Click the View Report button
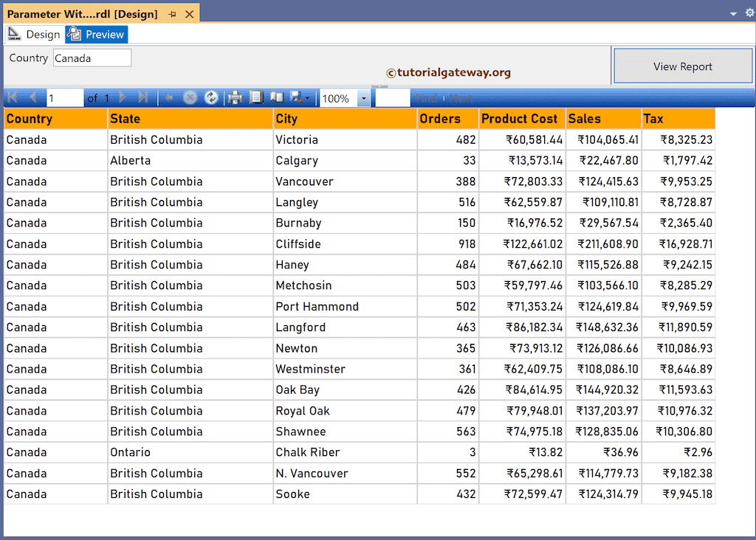The width and height of the screenshot is (756, 540). (682, 66)
